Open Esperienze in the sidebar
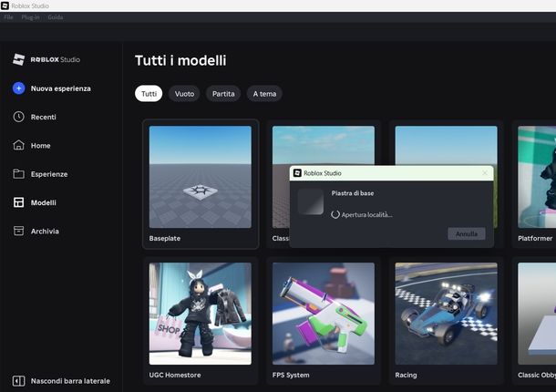 pyautogui.click(x=49, y=174)
